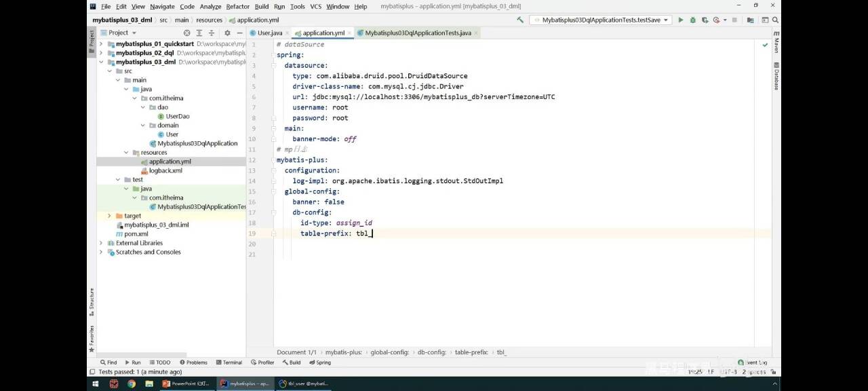868x391 pixels.
Task: Expand the target folder
Action: click(109, 216)
